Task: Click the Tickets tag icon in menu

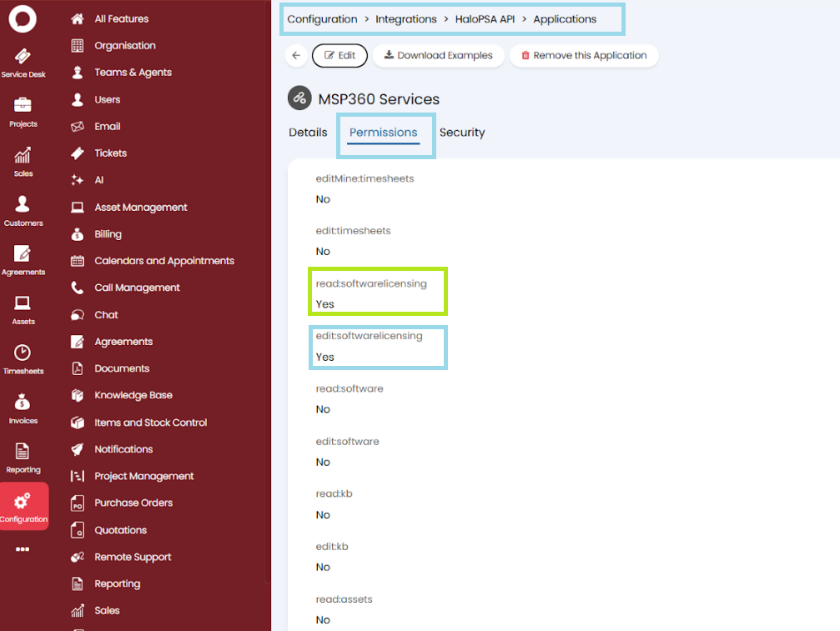Action: pyautogui.click(x=77, y=153)
